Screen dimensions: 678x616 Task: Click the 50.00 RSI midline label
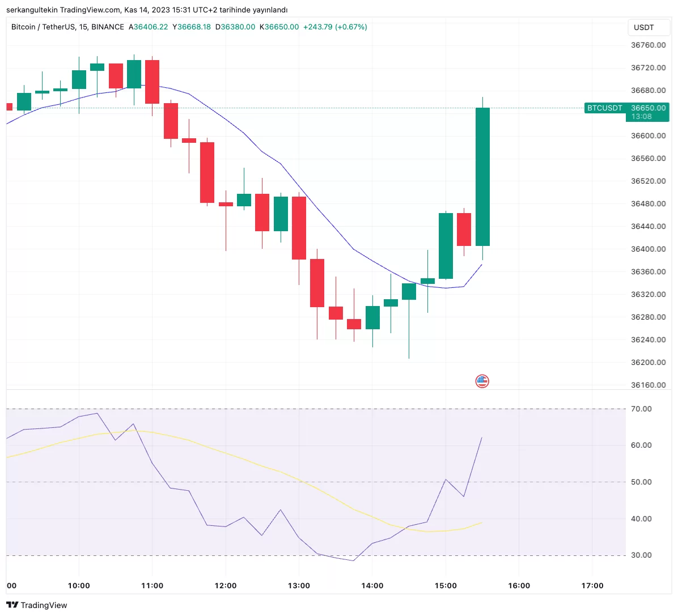(641, 482)
